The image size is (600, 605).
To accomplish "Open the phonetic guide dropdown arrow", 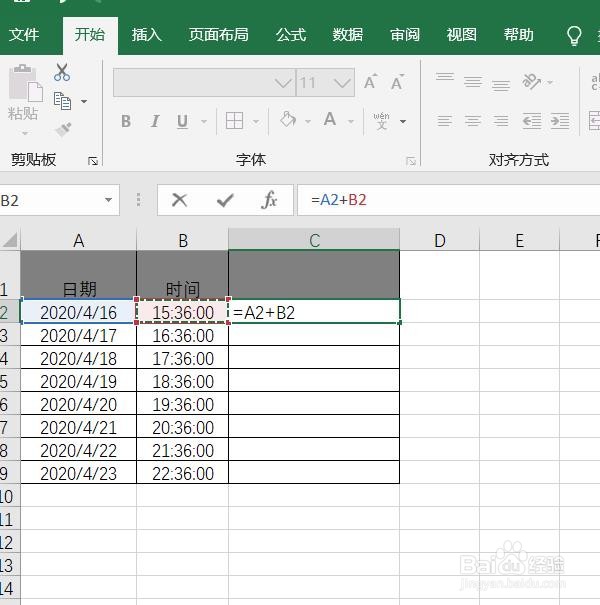I will point(403,122).
